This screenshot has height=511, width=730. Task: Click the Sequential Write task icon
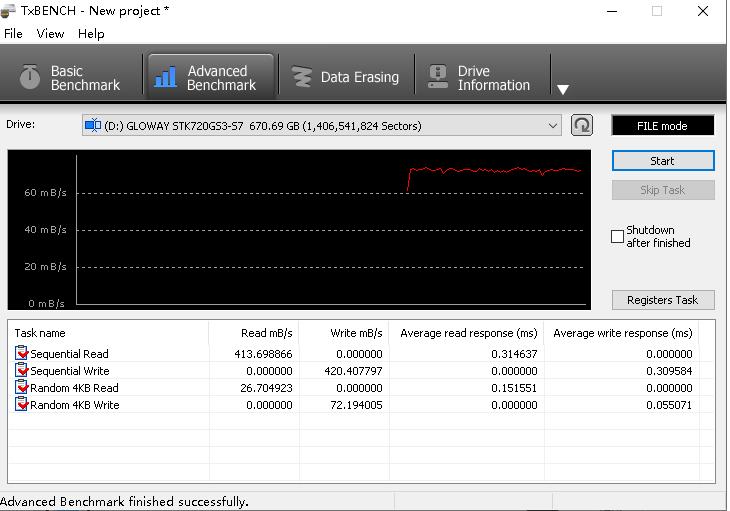pyautogui.click(x=21, y=370)
